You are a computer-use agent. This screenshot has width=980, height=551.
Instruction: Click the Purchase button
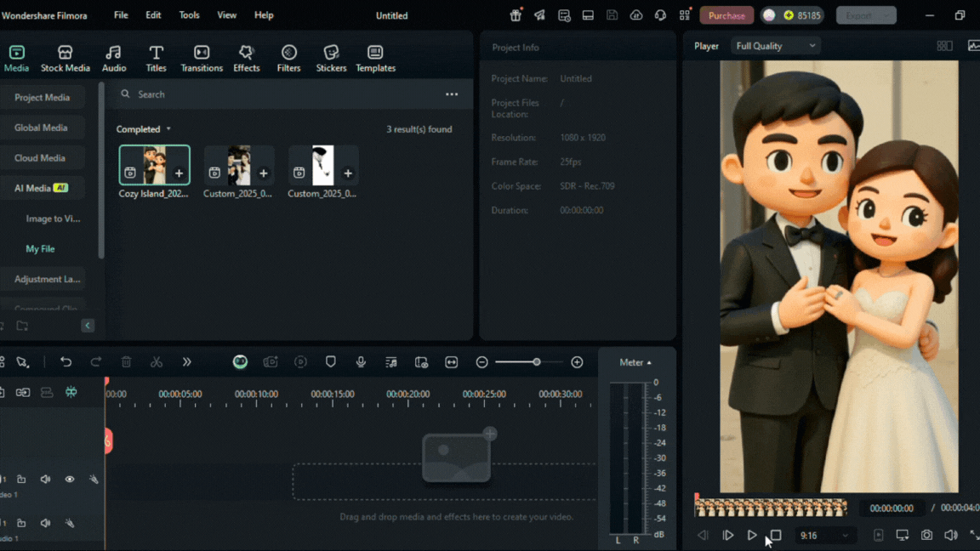pos(726,15)
